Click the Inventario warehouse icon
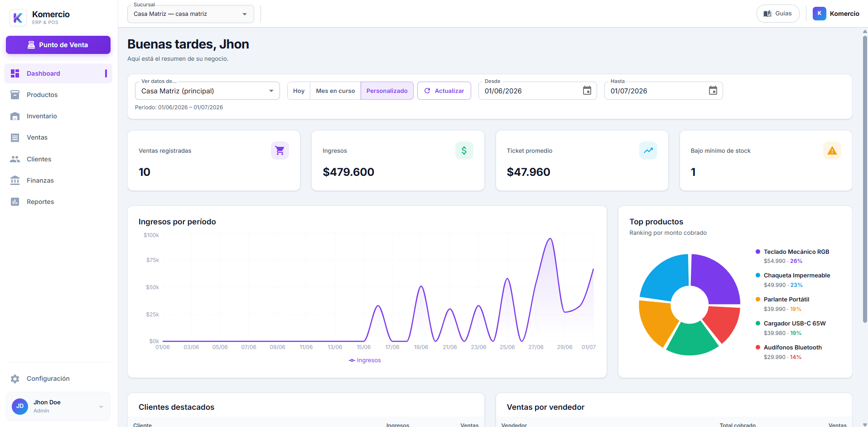 tap(15, 116)
